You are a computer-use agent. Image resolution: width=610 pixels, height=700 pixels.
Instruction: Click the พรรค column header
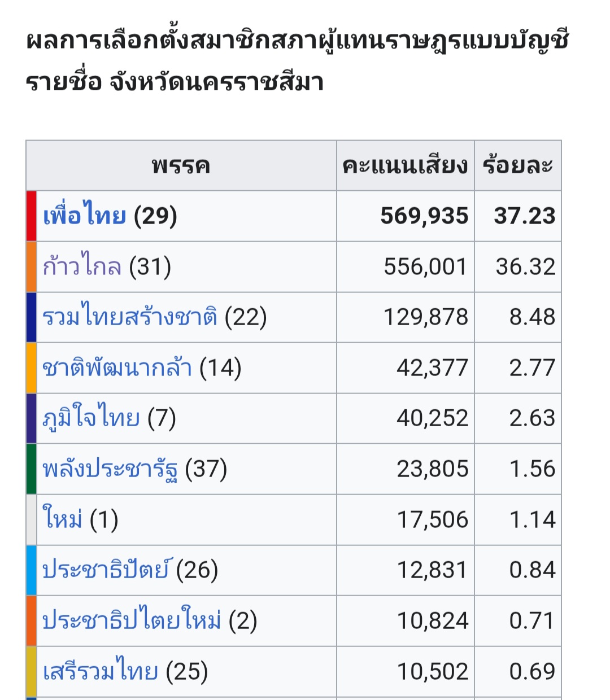point(181,166)
